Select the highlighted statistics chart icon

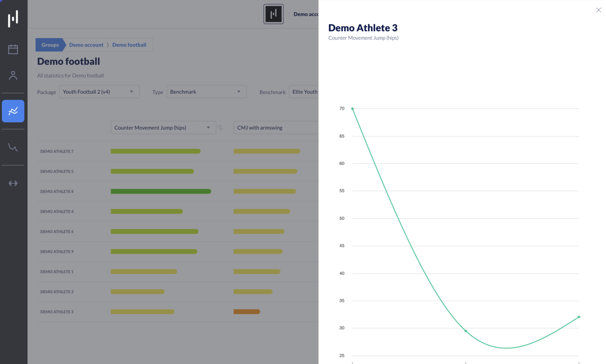(13, 111)
